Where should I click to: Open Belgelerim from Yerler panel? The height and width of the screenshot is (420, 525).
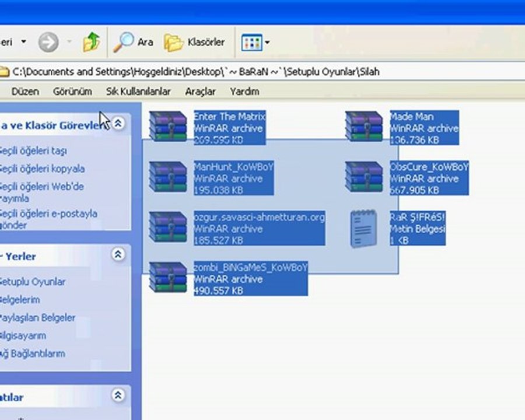click(x=20, y=299)
